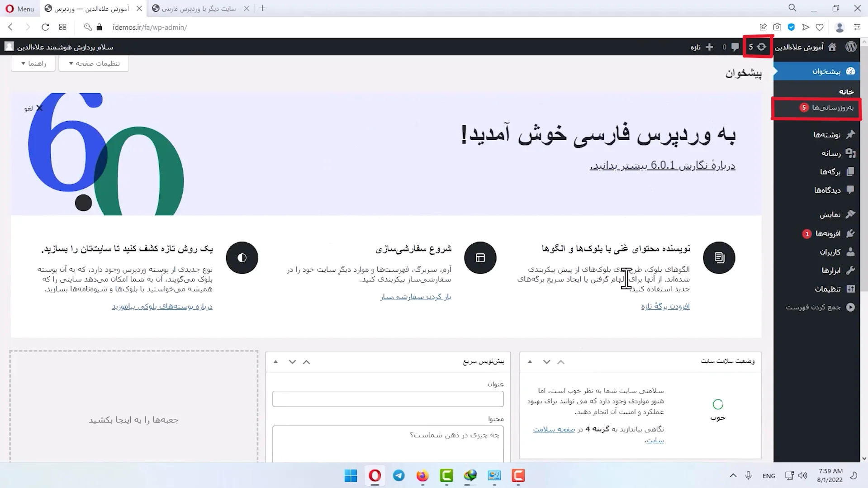Open the Opera account profile icon
Screen dimensions: 868x488
point(840,27)
